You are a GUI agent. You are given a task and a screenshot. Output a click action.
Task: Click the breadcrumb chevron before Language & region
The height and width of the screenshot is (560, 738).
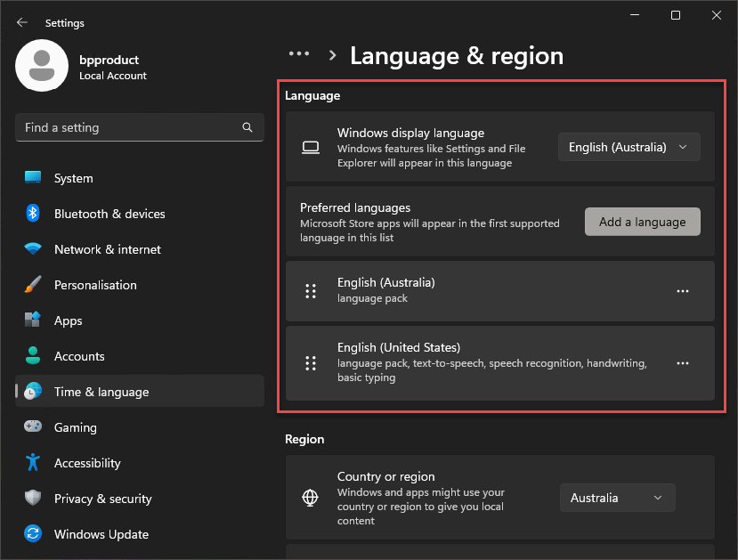pyautogui.click(x=333, y=55)
